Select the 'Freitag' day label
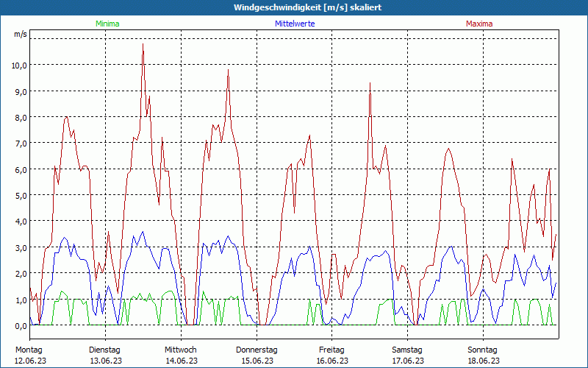This screenshot has height=368, width=588. click(331, 350)
